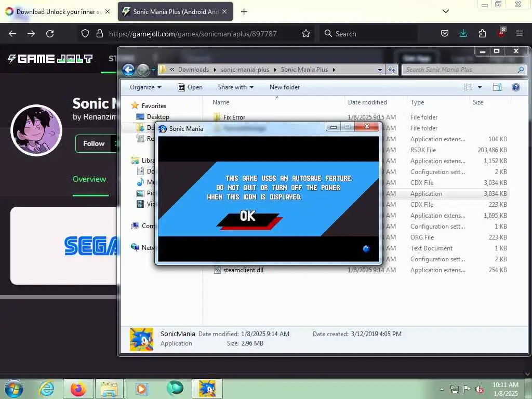Screen dimensions: 532x399
Task: Click sonic-mania-plus in the breadcrumb path
Action: (x=245, y=70)
